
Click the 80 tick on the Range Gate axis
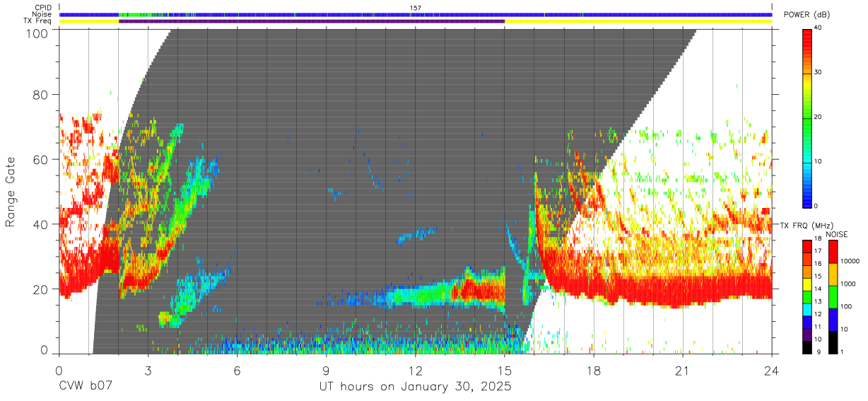(41, 94)
